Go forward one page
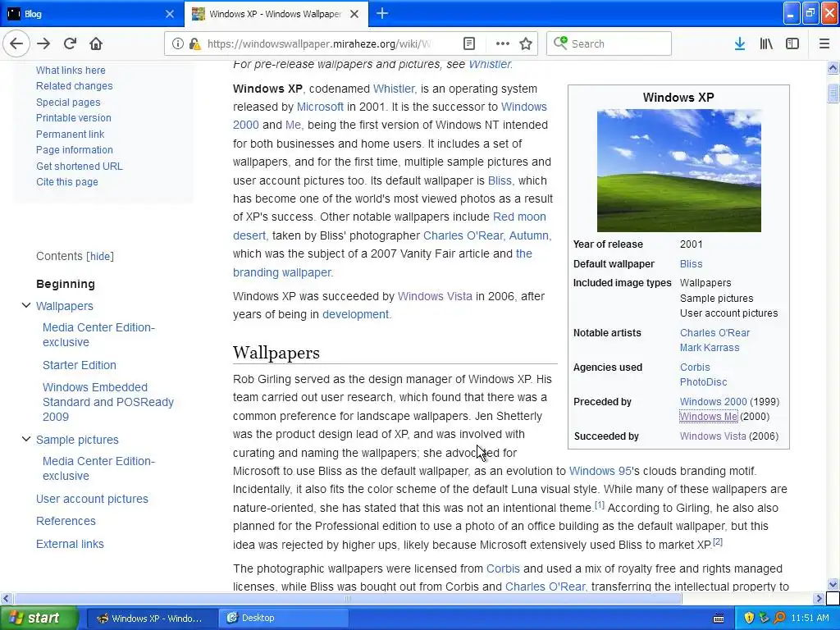This screenshot has width=840, height=630. pyautogui.click(x=43, y=43)
